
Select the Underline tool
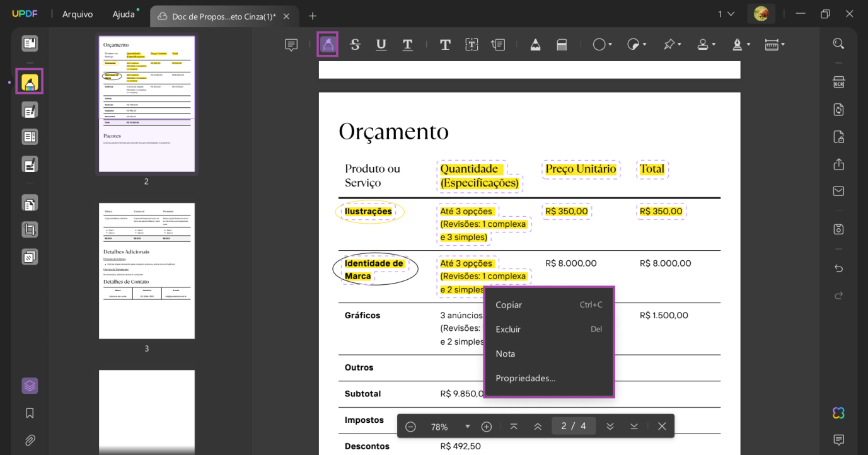(x=381, y=44)
